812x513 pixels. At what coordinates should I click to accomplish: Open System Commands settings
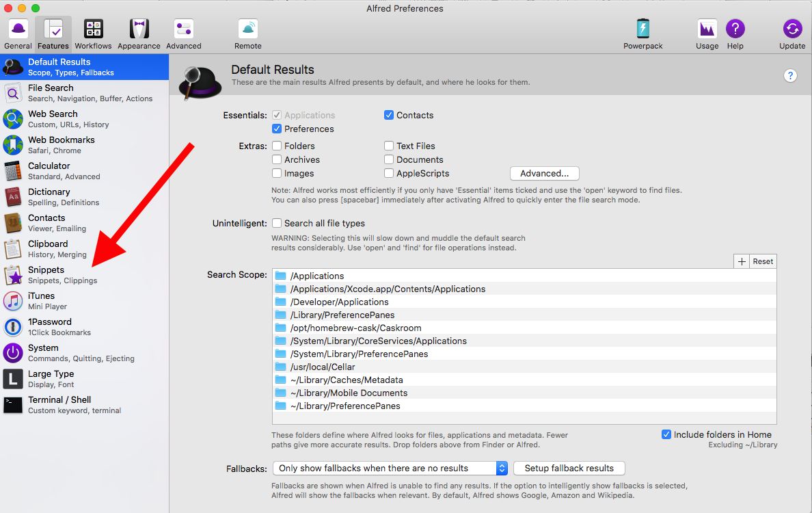pyautogui.click(x=84, y=353)
